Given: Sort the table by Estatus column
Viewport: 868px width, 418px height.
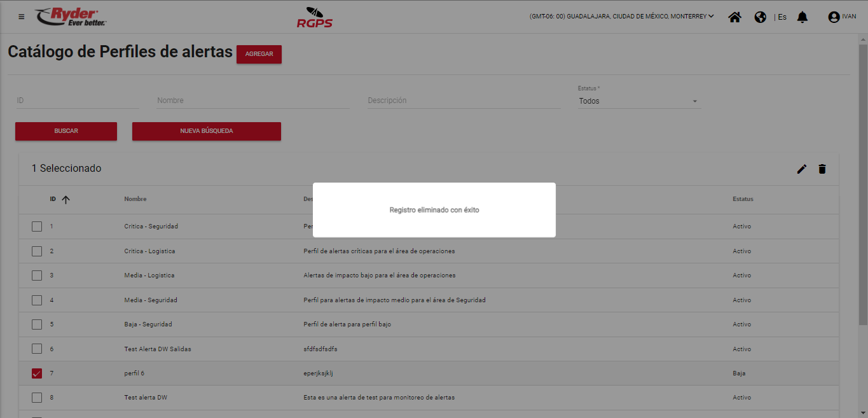Looking at the screenshot, I should 743,199.
